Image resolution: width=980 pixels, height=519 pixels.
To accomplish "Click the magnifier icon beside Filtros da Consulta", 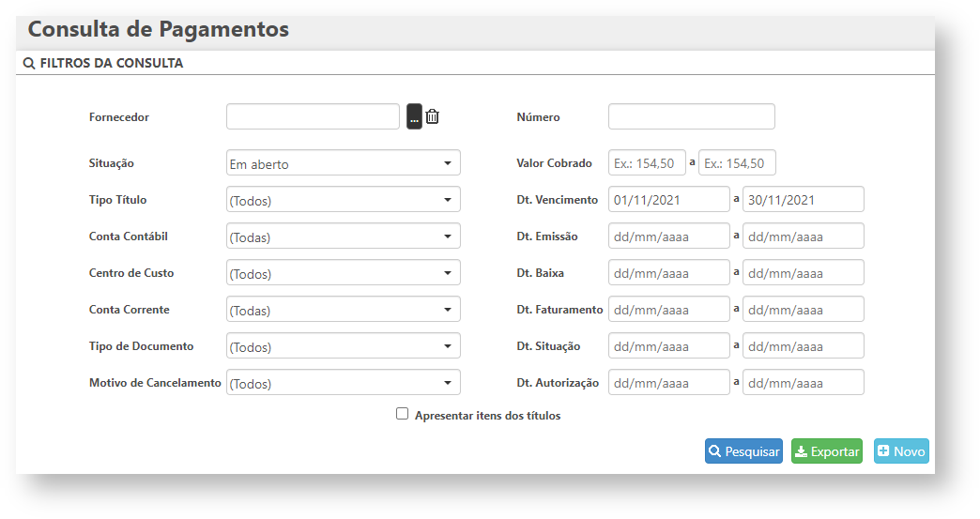I will tap(29, 64).
